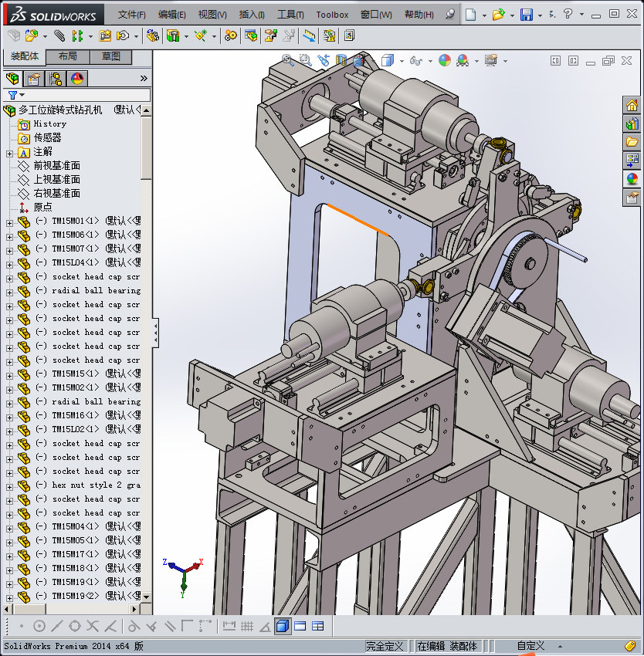Open the ConfigurationManager tab icon
Image resolution: width=644 pixels, height=656 pixels.
[x=56, y=79]
